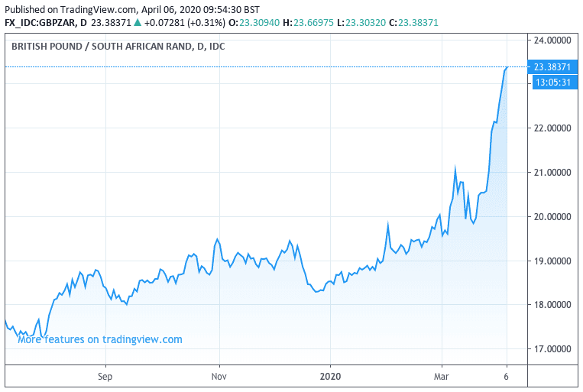Select the Sep marker on the time axis
The width and height of the screenshot is (583, 392).
pyautogui.click(x=105, y=376)
